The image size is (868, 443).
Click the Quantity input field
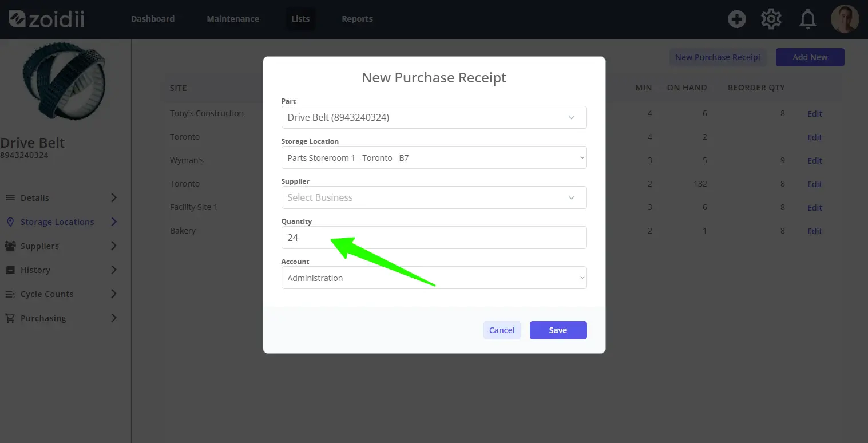tap(434, 238)
